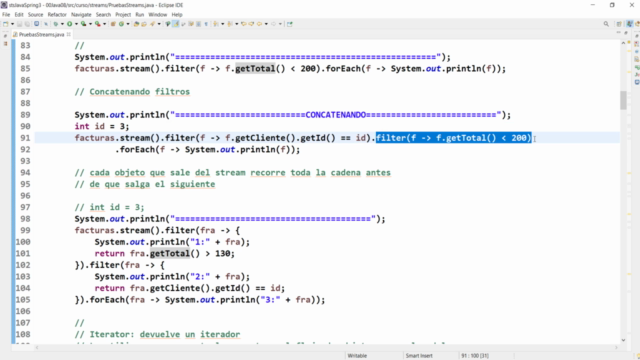
Task: Open the File menu
Action: point(6,15)
